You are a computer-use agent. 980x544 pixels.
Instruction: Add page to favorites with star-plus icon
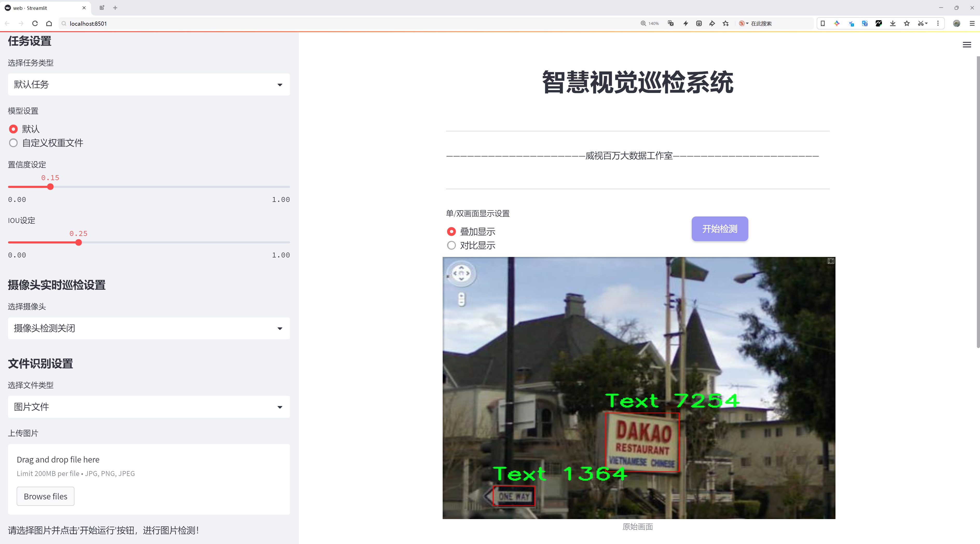tap(726, 23)
